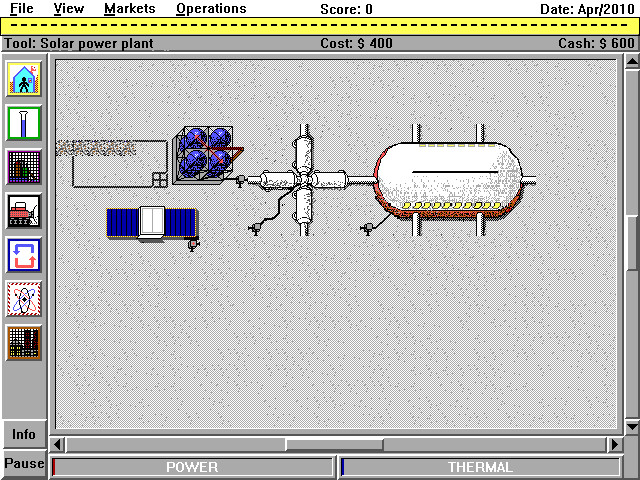
Task: Click the POWER status bar
Action: [192, 467]
